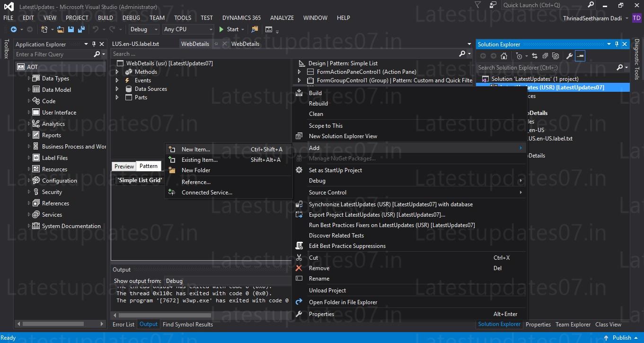Expand the Reports node in AOT
The width and height of the screenshot is (644, 343).
point(28,135)
